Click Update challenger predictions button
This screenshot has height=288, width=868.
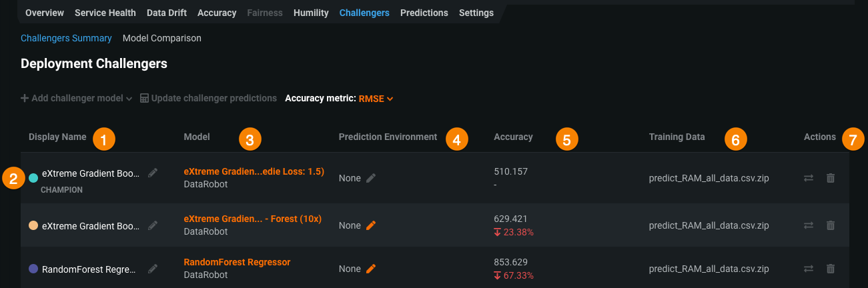coord(208,99)
